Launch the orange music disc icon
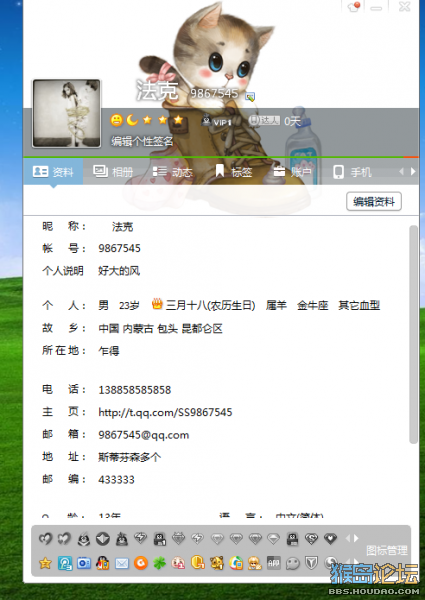Viewport: 425px width, 600px height. pos(141,563)
